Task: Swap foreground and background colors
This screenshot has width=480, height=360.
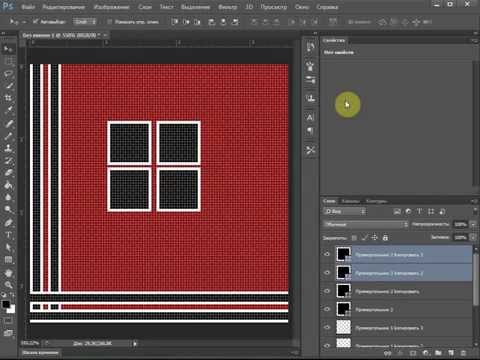Action: [x=12, y=295]
